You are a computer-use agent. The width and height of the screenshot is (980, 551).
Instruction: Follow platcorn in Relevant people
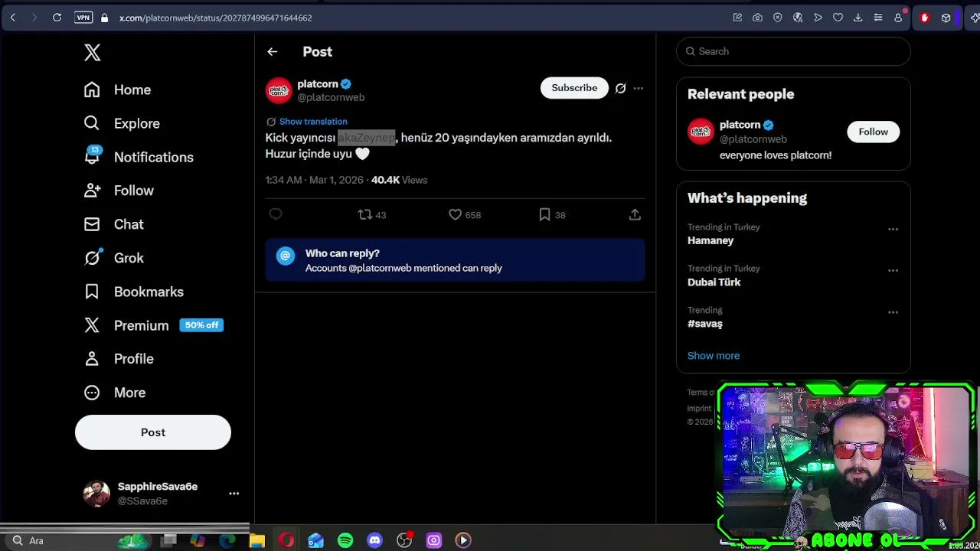[x=873, y=132]
